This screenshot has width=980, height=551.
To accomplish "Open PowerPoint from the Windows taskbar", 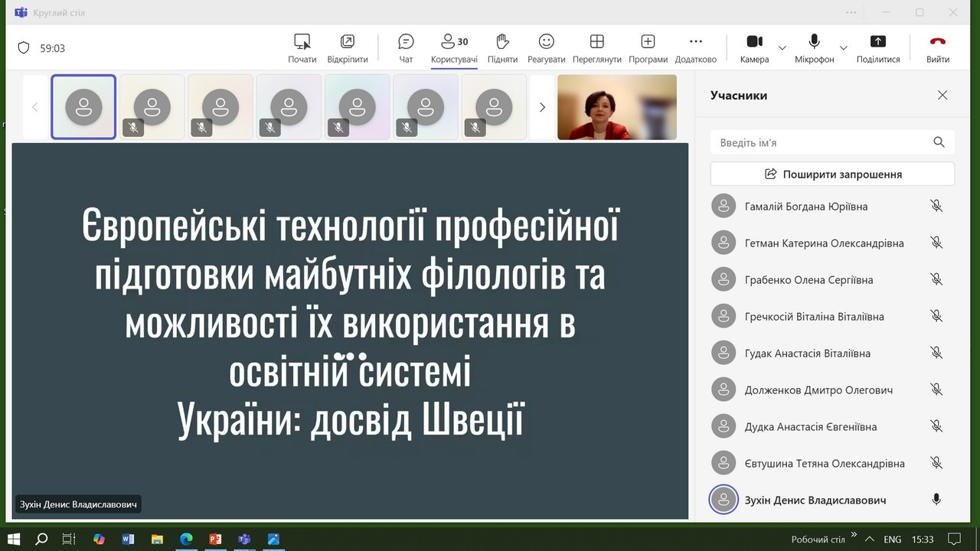I will [215, 539].
